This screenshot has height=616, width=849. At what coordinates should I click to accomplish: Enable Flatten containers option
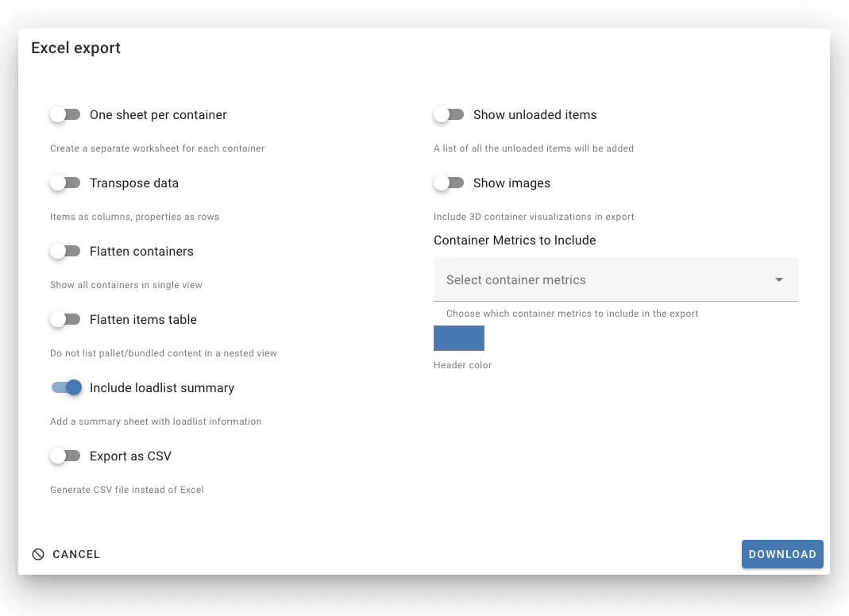[65, 251]
